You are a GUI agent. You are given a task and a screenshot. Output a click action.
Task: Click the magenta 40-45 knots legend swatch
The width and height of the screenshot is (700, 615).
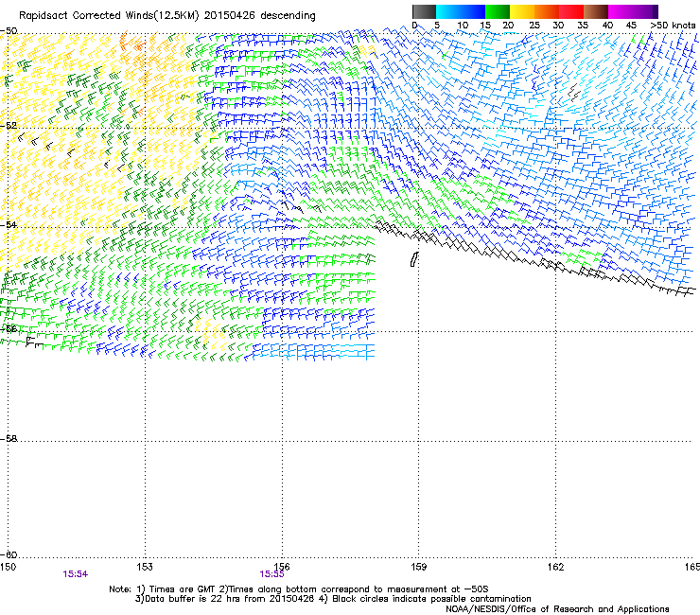coord(621,11)
